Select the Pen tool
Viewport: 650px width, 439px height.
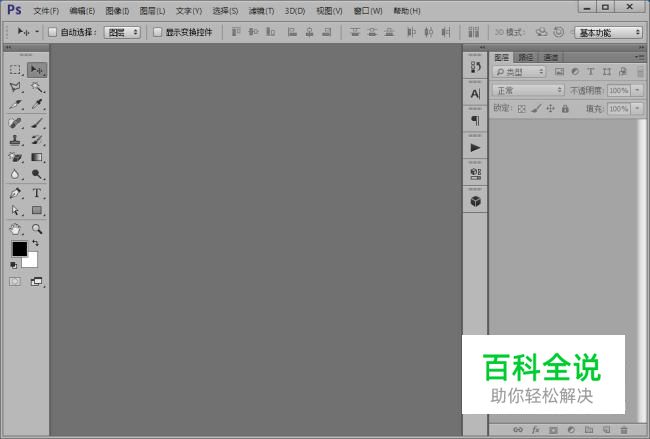pos(15,193)
